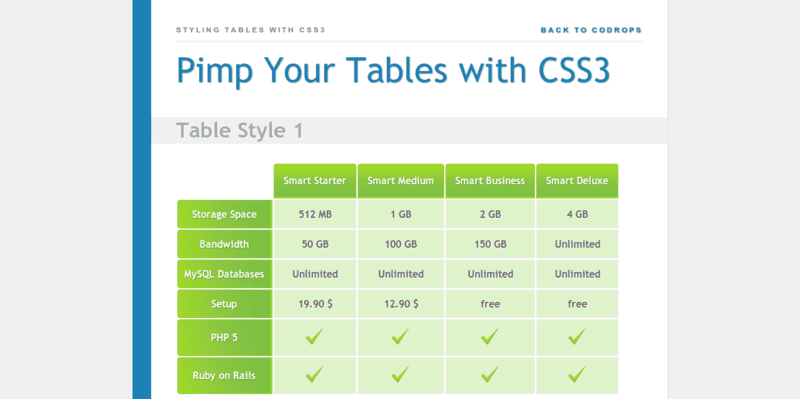Viewport: 800px width, 399px height.
Task: Click PHP 5 checkmark under Smart Medium
Action: pos(400,336)
